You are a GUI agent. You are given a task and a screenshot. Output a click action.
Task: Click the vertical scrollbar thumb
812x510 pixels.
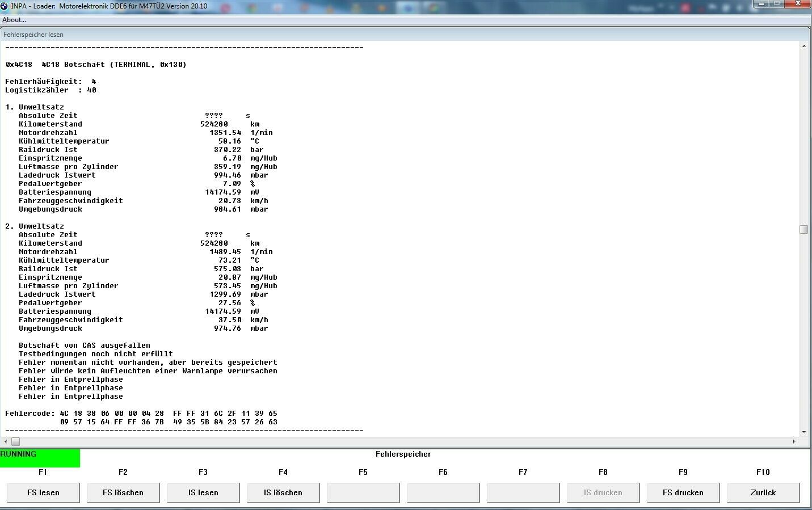coord(803,229)
